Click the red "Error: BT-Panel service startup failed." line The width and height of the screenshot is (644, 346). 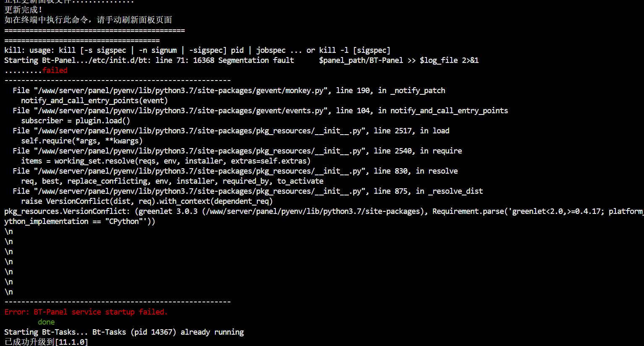point(86,312)
